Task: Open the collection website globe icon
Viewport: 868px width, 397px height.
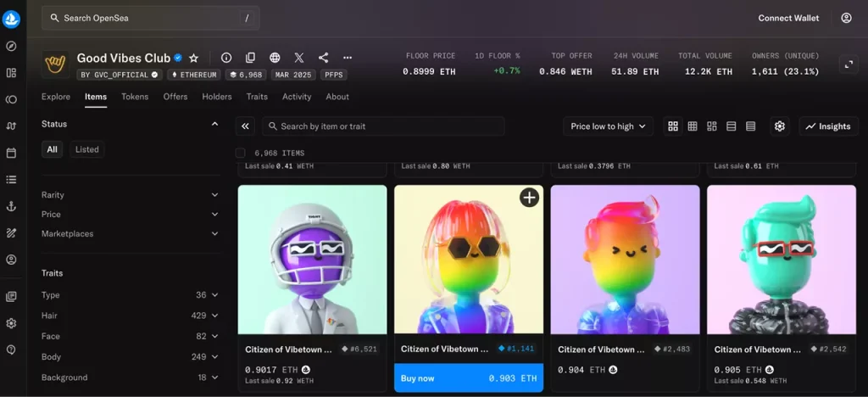Action: [x=275, y=58]
